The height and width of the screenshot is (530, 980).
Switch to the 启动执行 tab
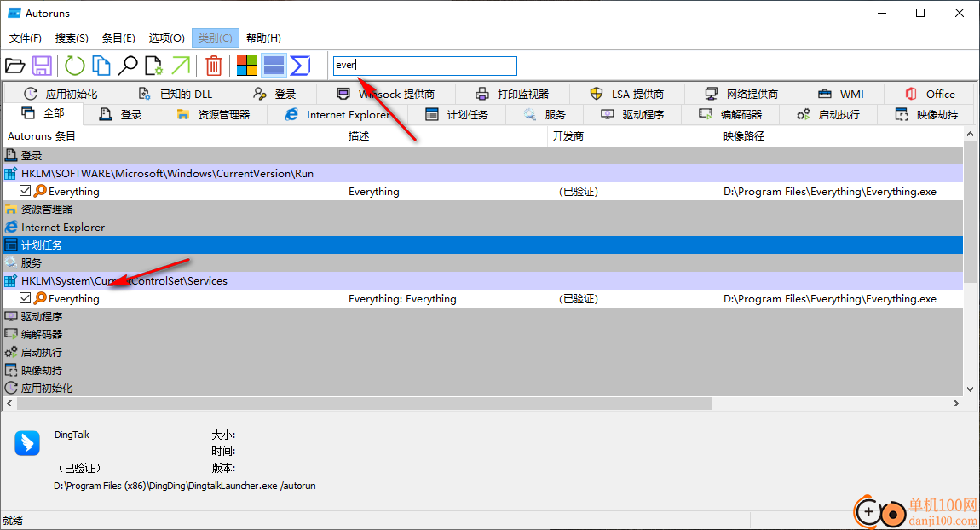click(x=828, y=114)
